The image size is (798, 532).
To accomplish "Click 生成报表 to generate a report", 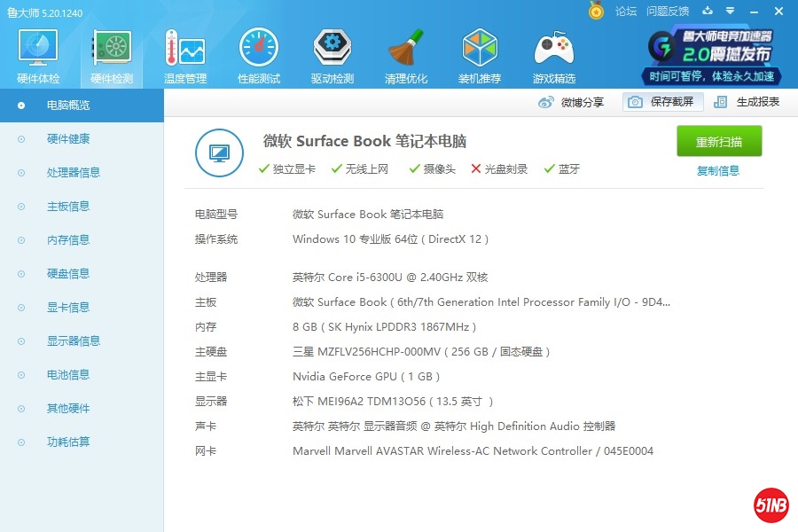I will coord(747,102).
